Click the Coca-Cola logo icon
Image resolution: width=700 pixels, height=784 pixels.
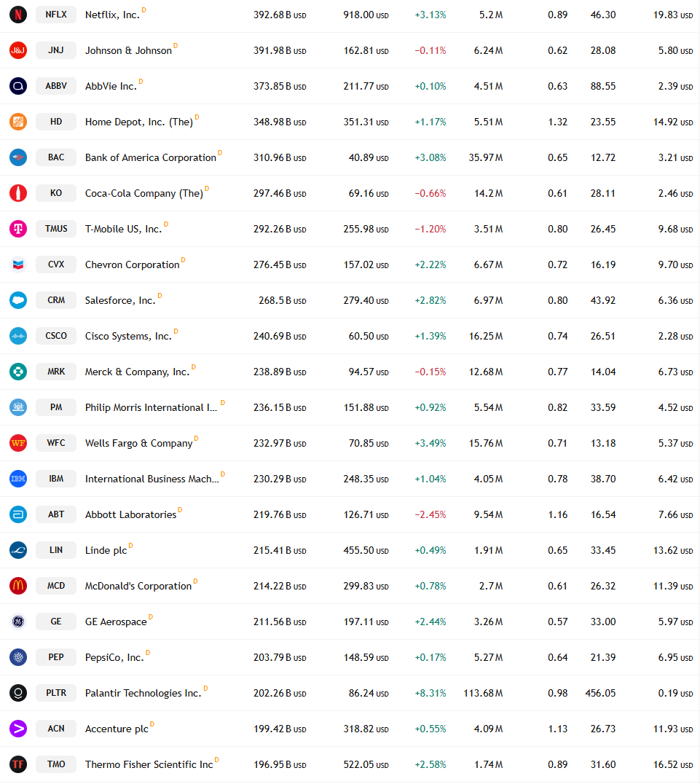18,193
